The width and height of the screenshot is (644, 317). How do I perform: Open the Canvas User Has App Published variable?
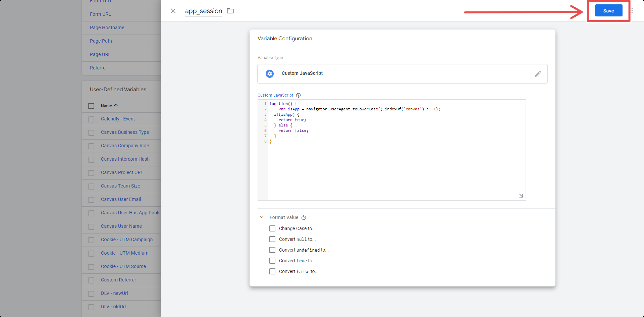pyautogui.click(x=131, y=213)
